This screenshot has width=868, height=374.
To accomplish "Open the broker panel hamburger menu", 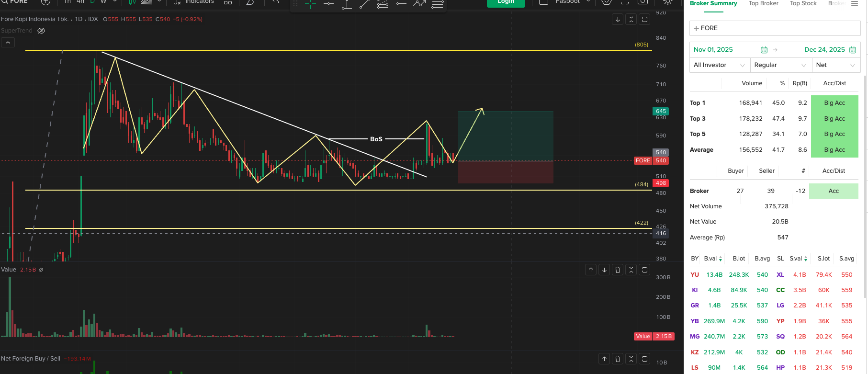I will [855, 3].
